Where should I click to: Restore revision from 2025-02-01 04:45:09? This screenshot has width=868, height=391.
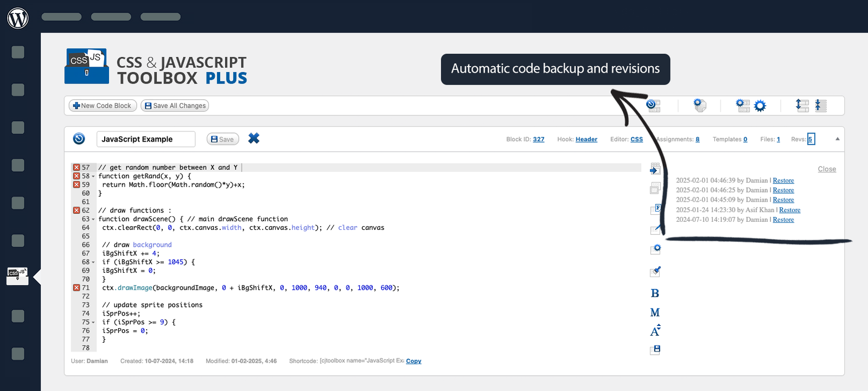(783, 200)
